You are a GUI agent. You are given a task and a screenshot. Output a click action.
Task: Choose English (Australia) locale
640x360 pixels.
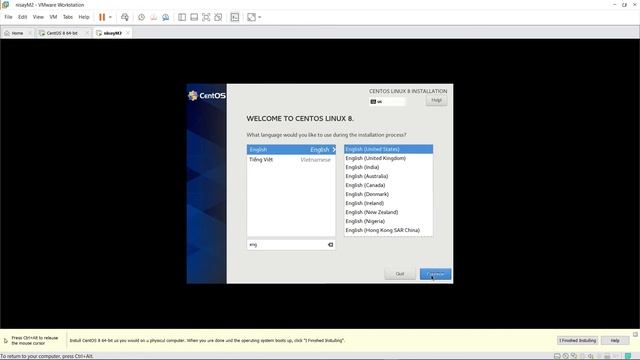point(388,176)
